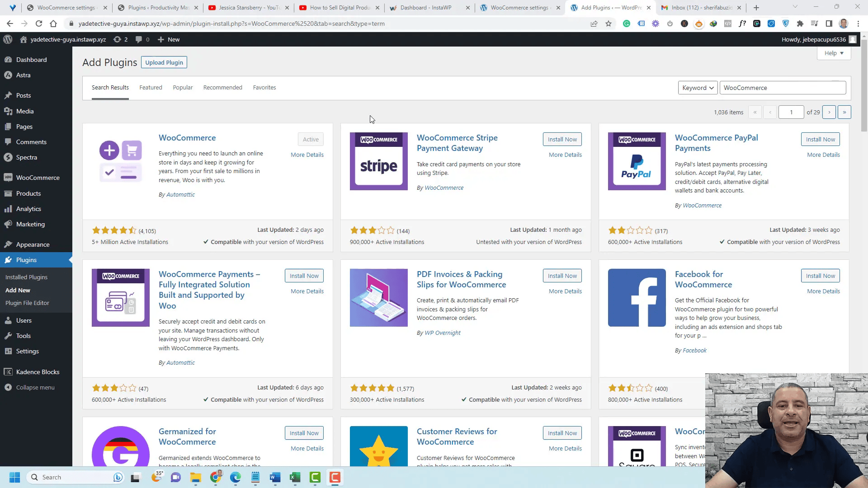Click the Featured plugins tab

[x=150, y=87]
